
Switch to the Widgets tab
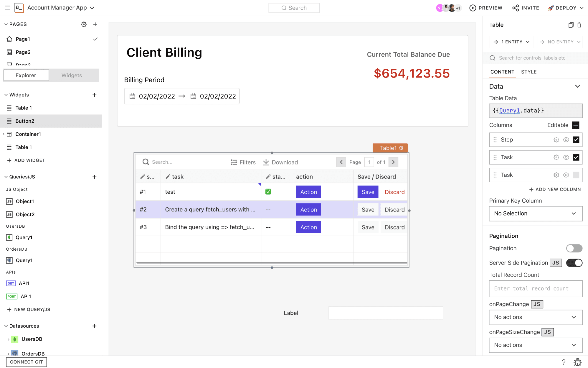[x=72, y=75]
